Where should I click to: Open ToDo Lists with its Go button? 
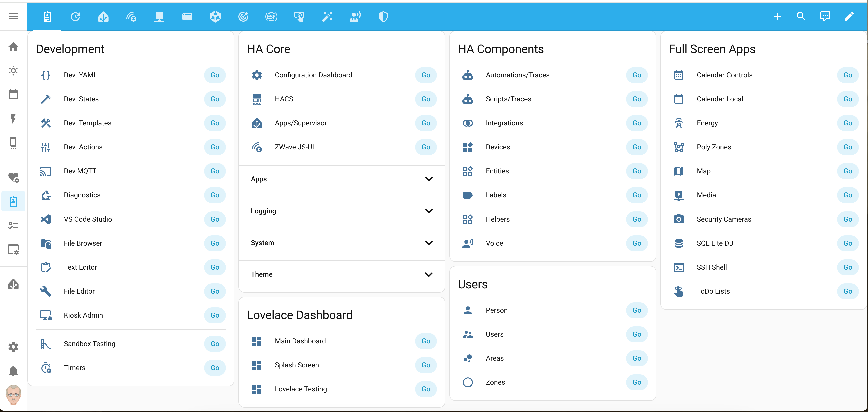click(848, 292)
